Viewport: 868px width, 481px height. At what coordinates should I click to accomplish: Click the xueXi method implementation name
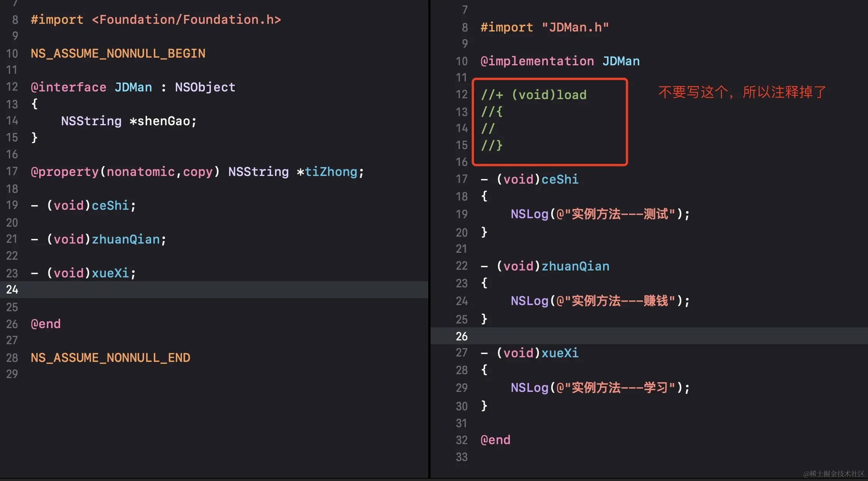click(560, 353)
